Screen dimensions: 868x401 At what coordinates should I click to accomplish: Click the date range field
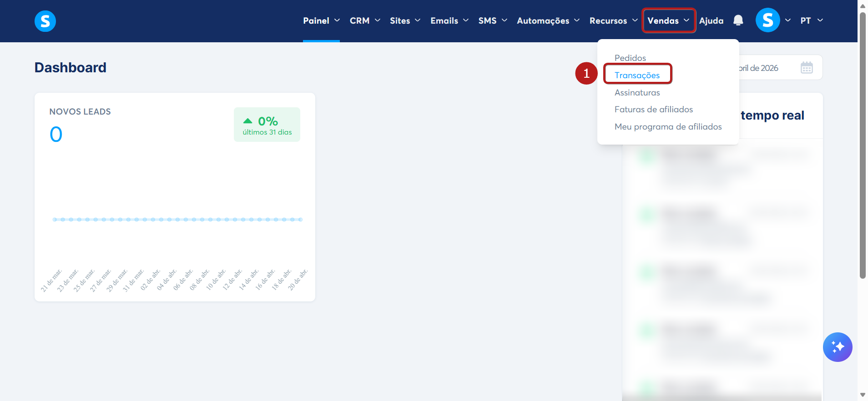coord(780,68)
